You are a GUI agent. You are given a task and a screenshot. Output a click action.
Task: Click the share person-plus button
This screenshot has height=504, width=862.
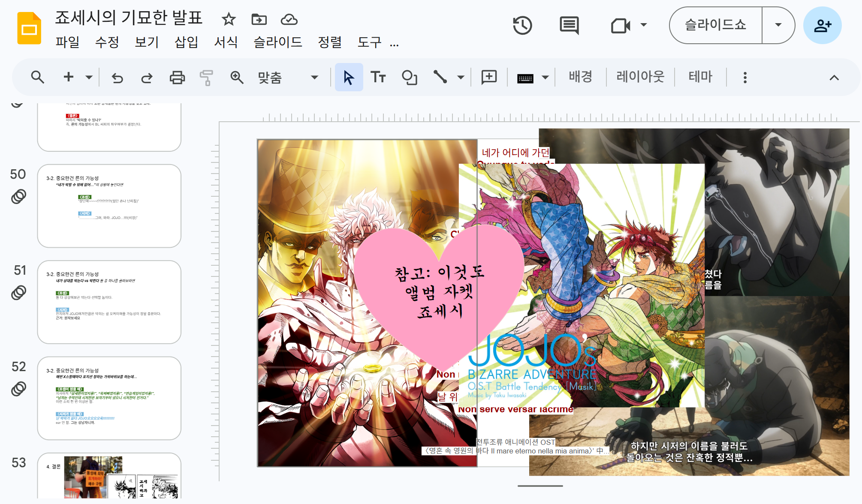click(x=822, y=25)
